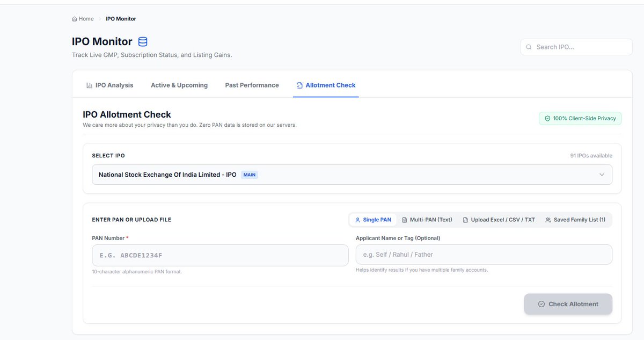Go to Home via the breadcrumb link
644x340 pixels.
point(83,19)
